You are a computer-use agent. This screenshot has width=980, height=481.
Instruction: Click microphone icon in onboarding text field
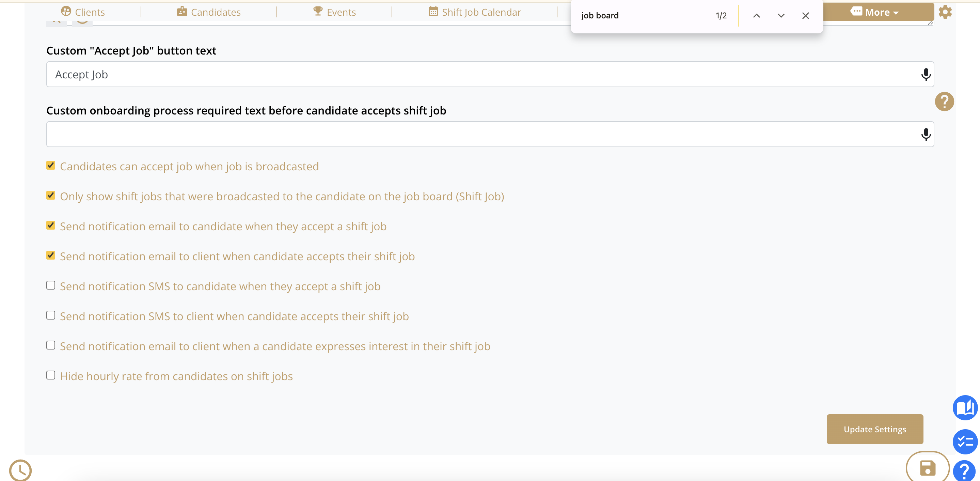pos(926,134)
